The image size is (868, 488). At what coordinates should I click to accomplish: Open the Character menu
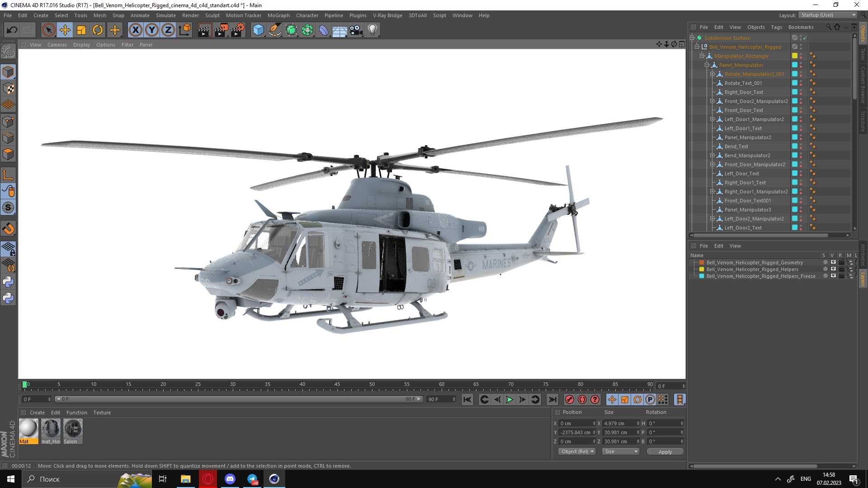point(307,15)
